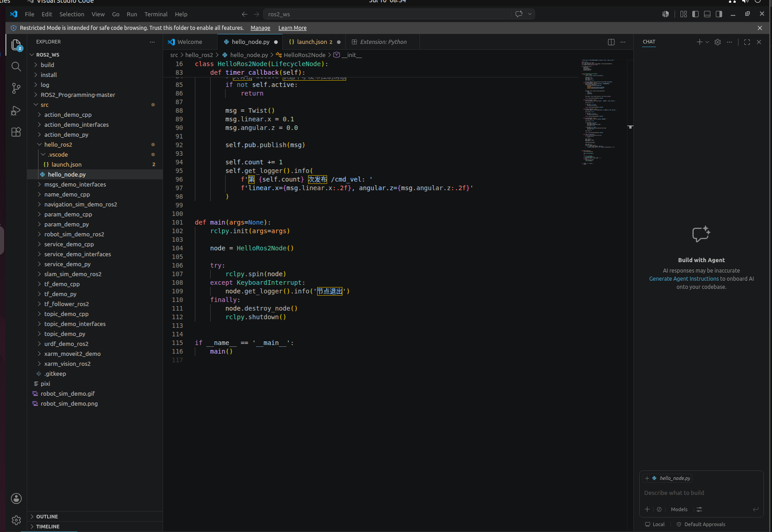Open chat settings gear icon

[x=718, y=42]
